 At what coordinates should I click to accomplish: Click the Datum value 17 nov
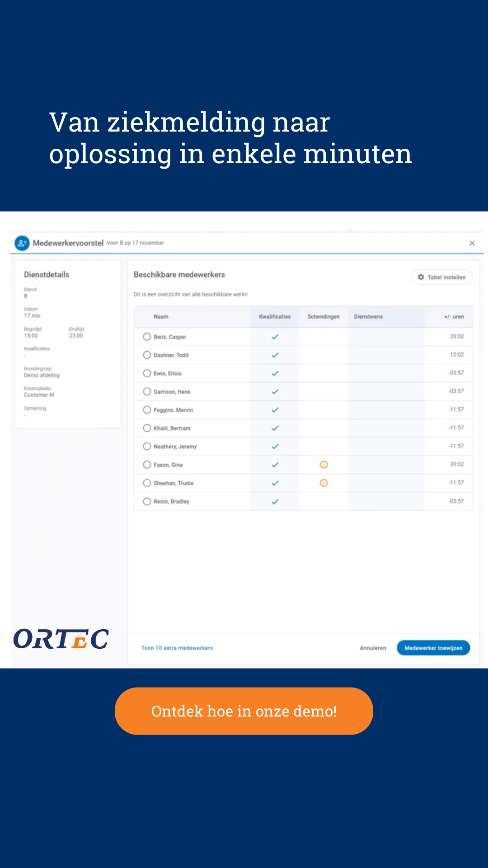click(x=32, y=316)
